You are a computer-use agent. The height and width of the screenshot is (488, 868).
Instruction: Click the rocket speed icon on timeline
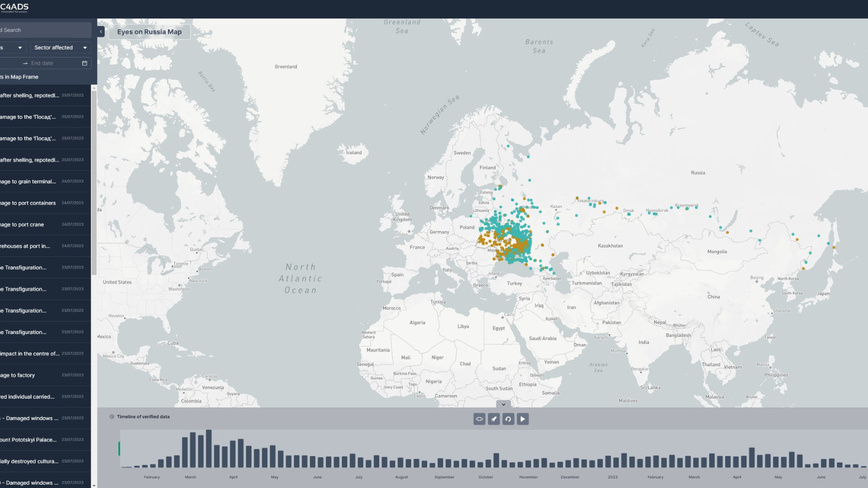click(x=494, y=419)
